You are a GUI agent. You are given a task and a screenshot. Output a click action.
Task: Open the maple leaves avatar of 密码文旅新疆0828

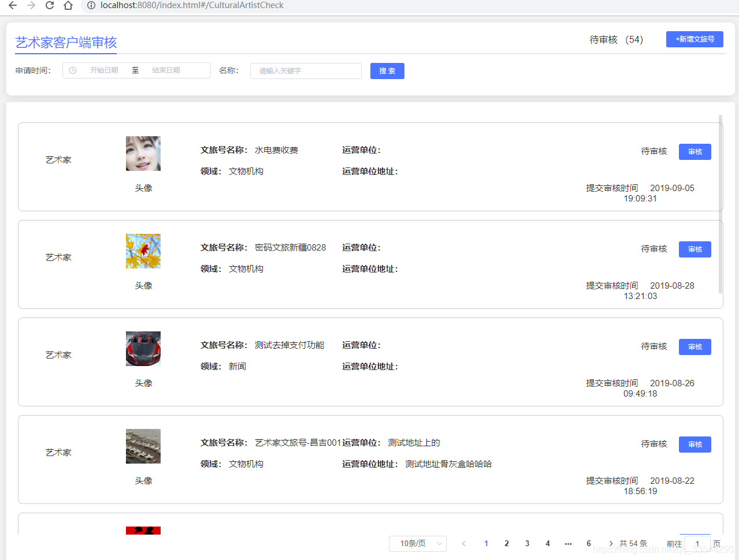pyautogui.click(x=143, y=251)
